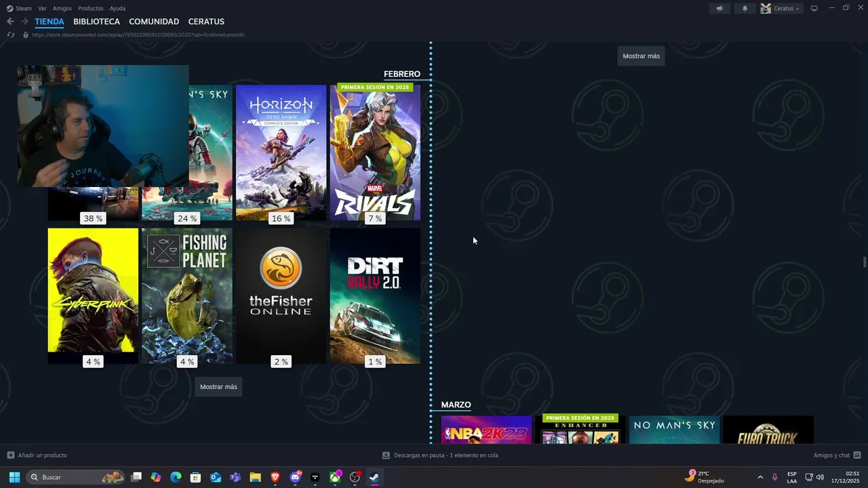Open the volume tray icon
Image resolution: width=868 pixels, height=488 pixels.
coord(820,477)
